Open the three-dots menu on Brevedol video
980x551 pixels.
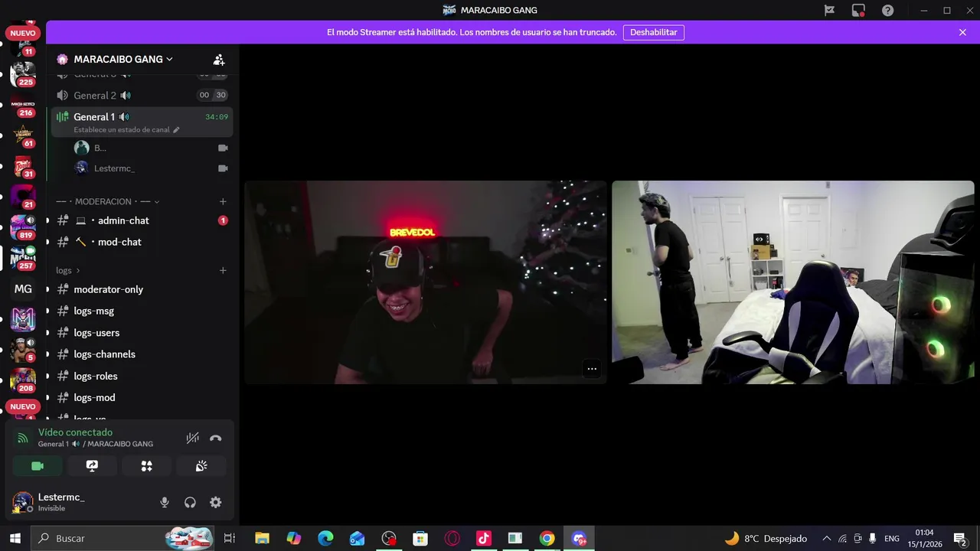592,369
